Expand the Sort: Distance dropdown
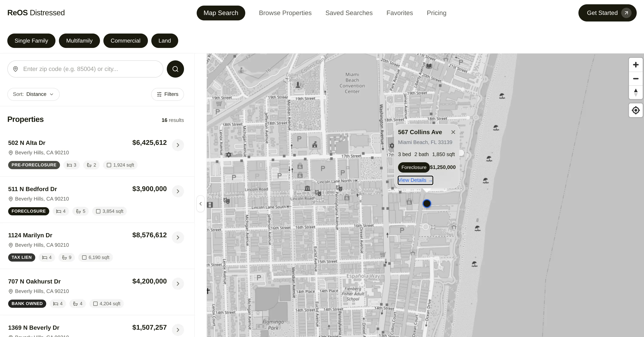The height and width of the screenshot is (337, 644). click(x=34, y=94)
